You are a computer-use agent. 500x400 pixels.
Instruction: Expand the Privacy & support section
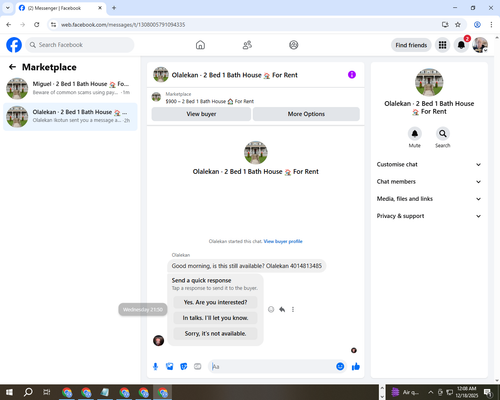pyautogui.click(x=429, y=216)
